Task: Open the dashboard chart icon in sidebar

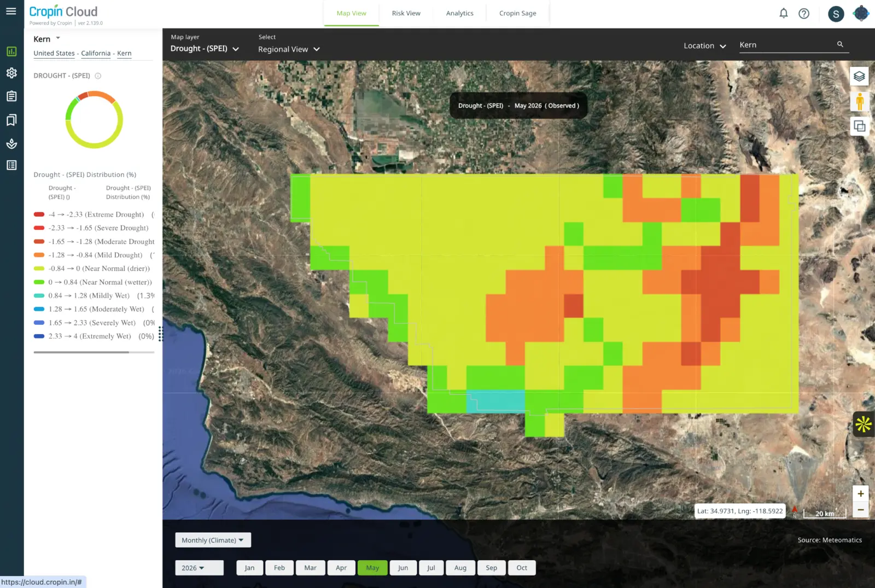Action: tap(11, 51)
